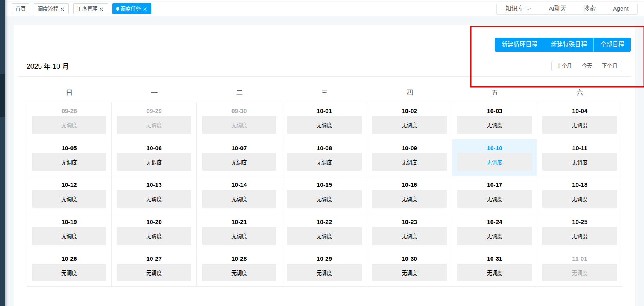Open the Agent menu item

pyautogui.click(x=621, y=9)
